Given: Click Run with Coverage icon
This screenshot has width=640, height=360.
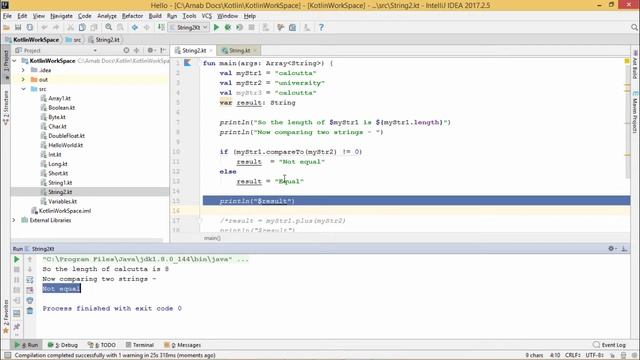Looking at the screenshot, I should pos(240,27).
